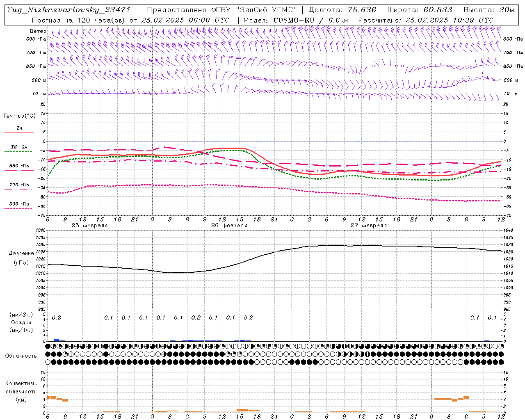Select the Давление pressure panel label
The image size is (525, 420).
click(x=21, y=253)
